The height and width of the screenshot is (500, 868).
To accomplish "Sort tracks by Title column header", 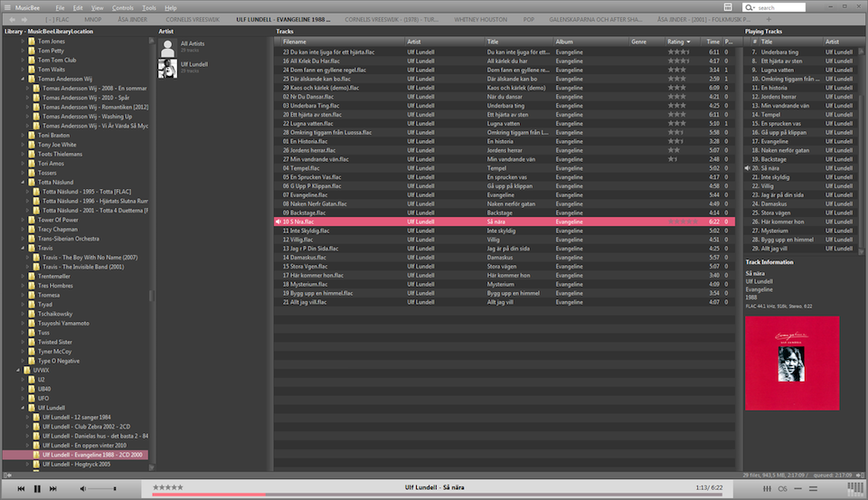I will click(519, 42).
